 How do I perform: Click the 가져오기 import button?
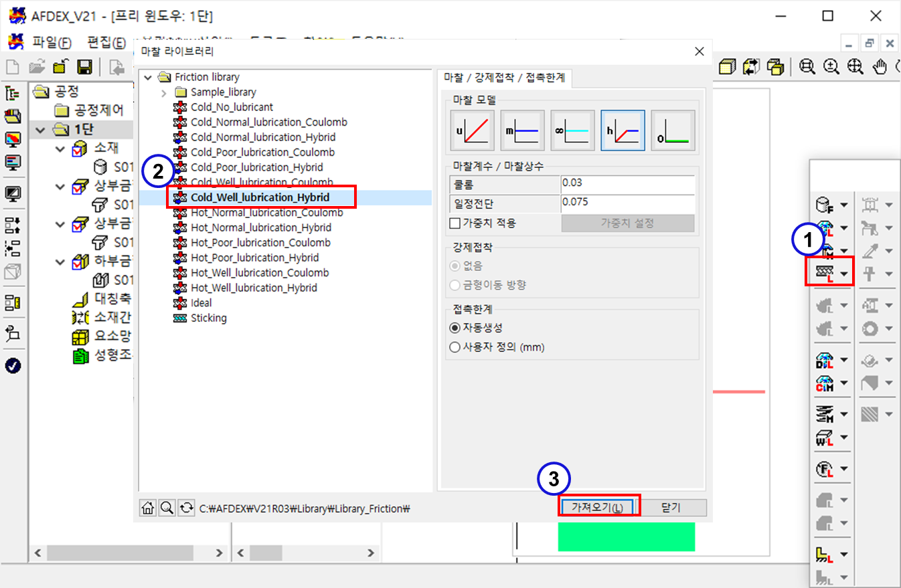click(x=598, y=507)
